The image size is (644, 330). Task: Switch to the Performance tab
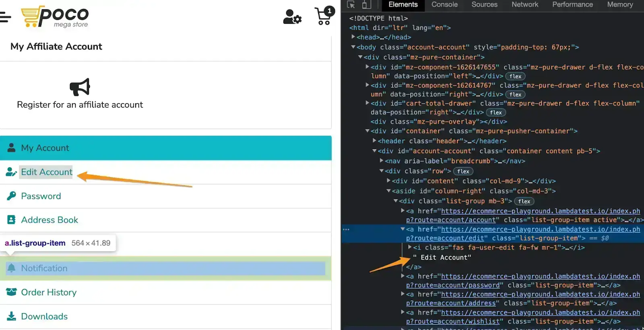[572, 5]
